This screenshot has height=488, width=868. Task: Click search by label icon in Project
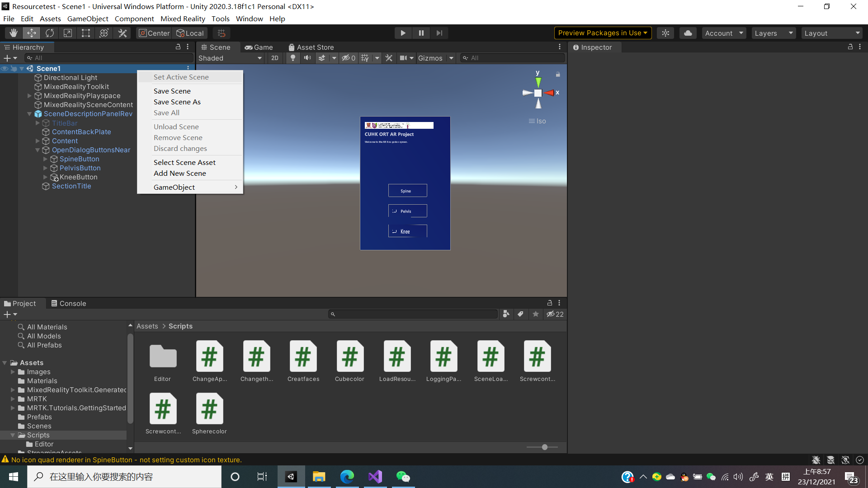521,314
